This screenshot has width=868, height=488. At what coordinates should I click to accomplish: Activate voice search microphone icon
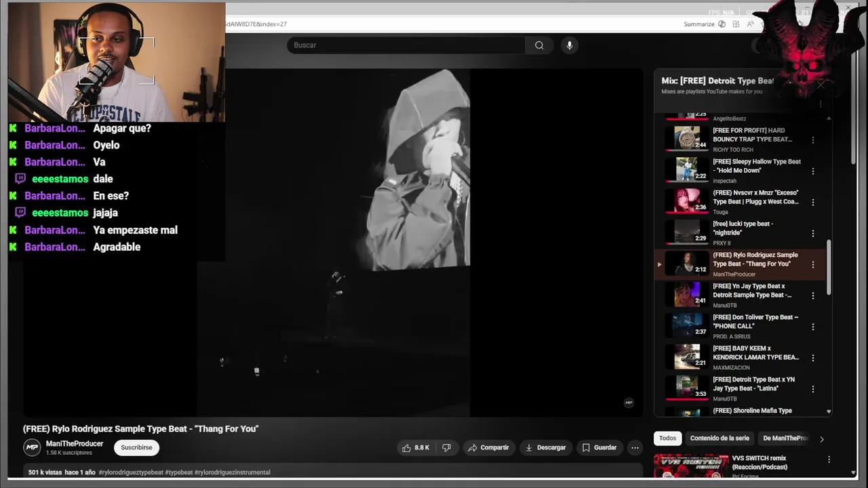[x=569, y=45]
